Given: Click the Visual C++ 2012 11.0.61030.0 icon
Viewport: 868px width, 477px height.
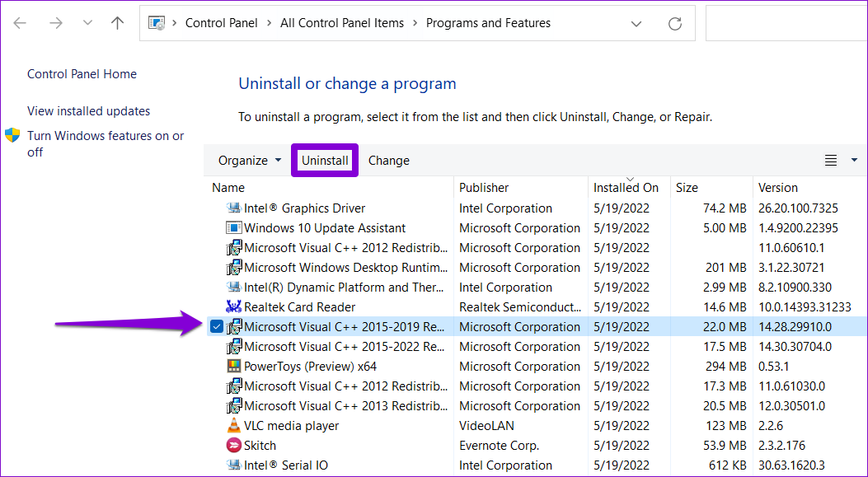Looking at the screenshot, I should pos(233,386).
